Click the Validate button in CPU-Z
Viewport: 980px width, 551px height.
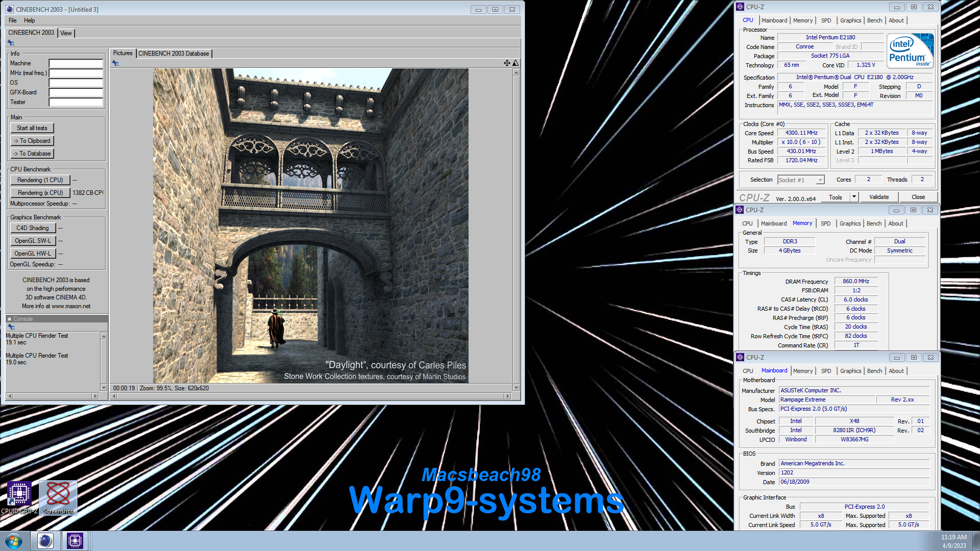pos(878,197)
